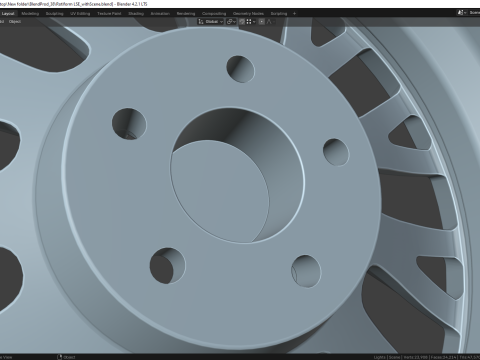The height and width of the screenshot is (360, 480).
Task: Open the Compositing workspace tab
Action: tap(214, 13)
